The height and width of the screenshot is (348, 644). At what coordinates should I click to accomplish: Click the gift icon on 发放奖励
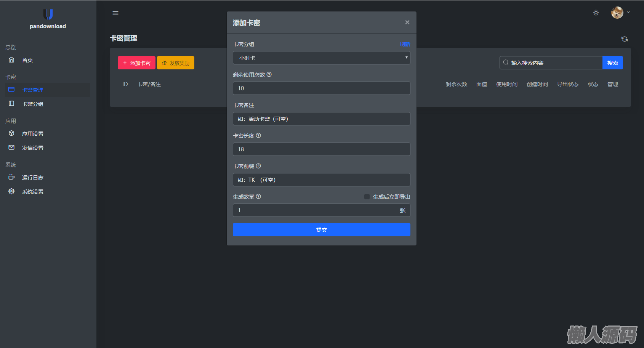(x=164, y=63)
